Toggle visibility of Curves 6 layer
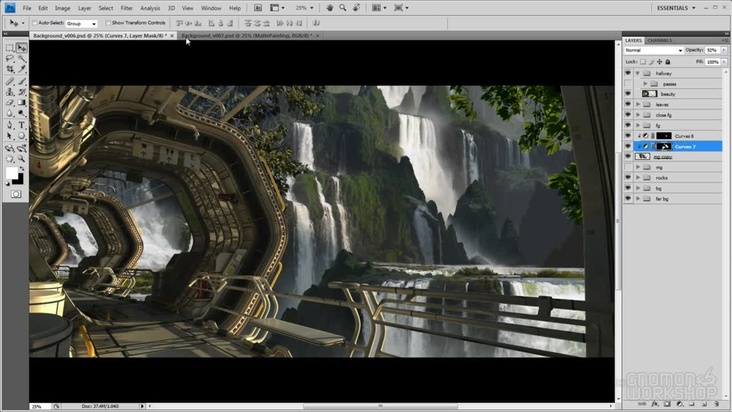 coord(628,136)
